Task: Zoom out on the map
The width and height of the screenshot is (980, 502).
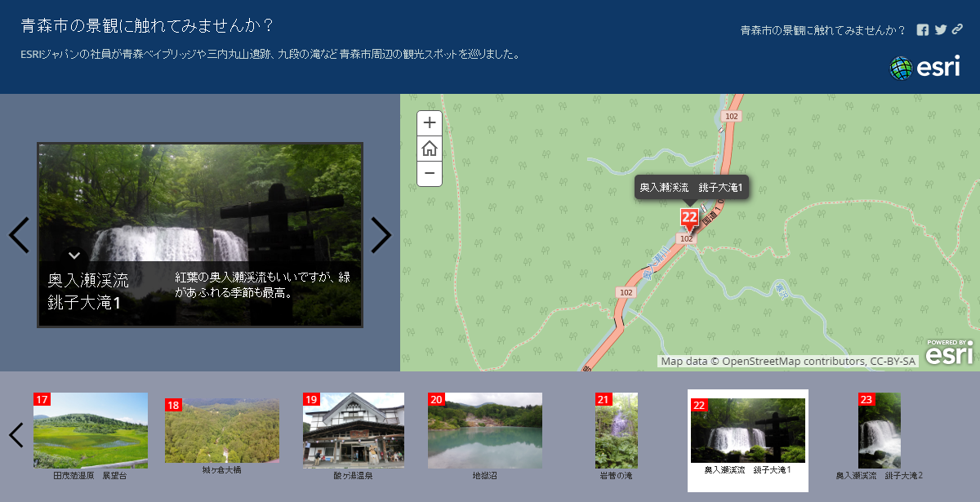Action: [429, 174]
